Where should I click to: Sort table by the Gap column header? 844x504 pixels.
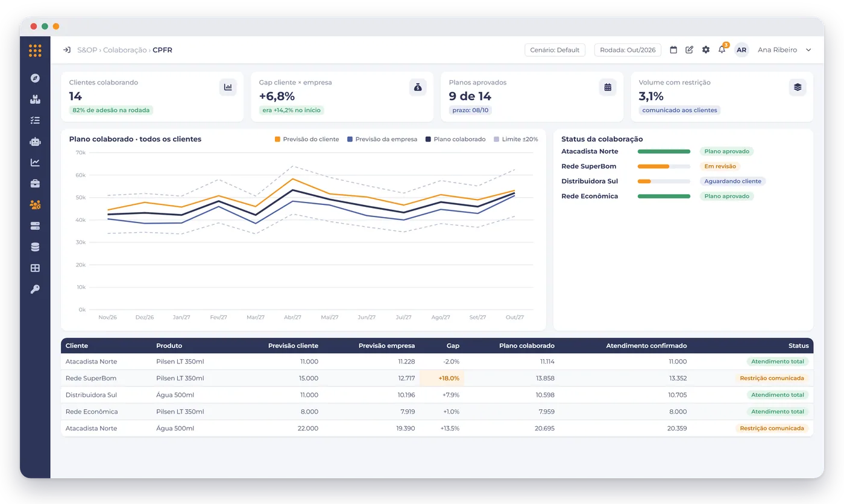[453, 346]
